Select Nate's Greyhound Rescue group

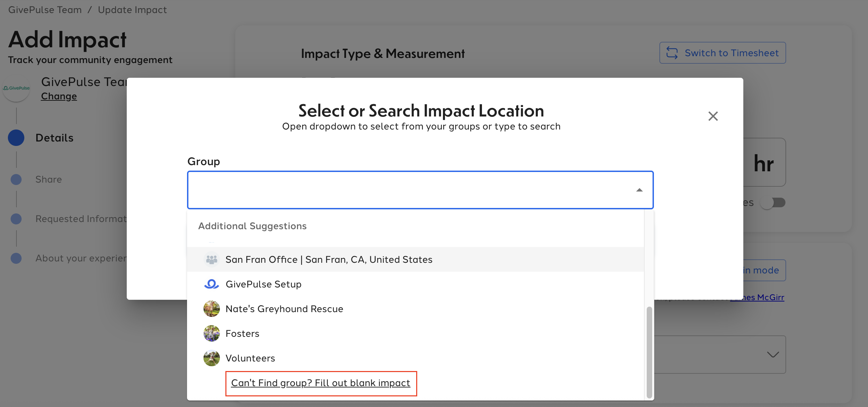coord(416,309)
